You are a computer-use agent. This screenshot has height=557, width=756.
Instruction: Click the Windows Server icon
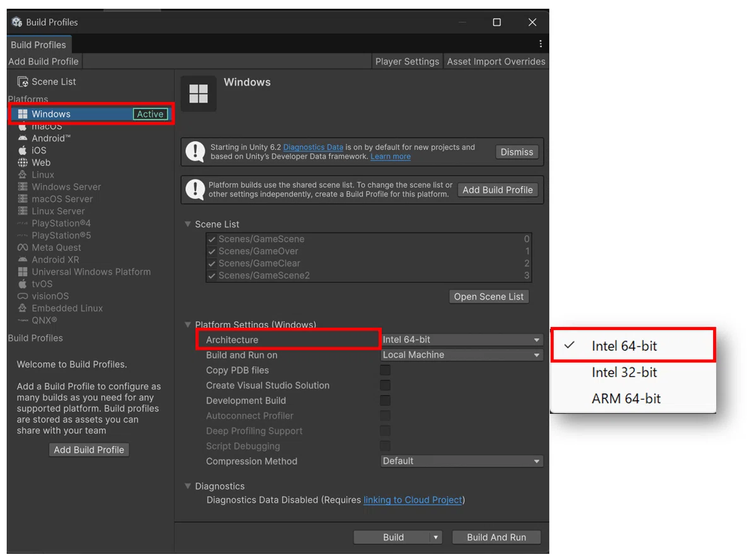[x=23, y=187]
